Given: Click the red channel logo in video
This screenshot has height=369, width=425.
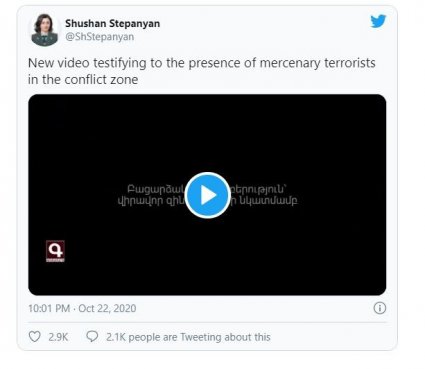Looking at the screenshot, I should click(55, 251).
